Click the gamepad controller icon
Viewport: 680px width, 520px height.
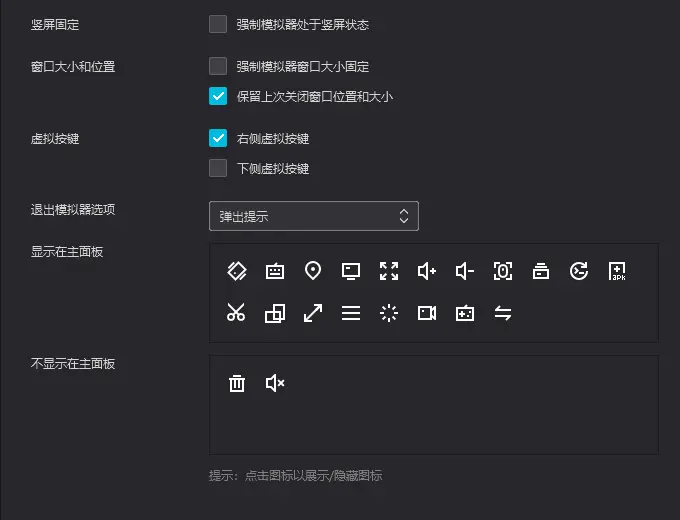(x=465, y=313)
